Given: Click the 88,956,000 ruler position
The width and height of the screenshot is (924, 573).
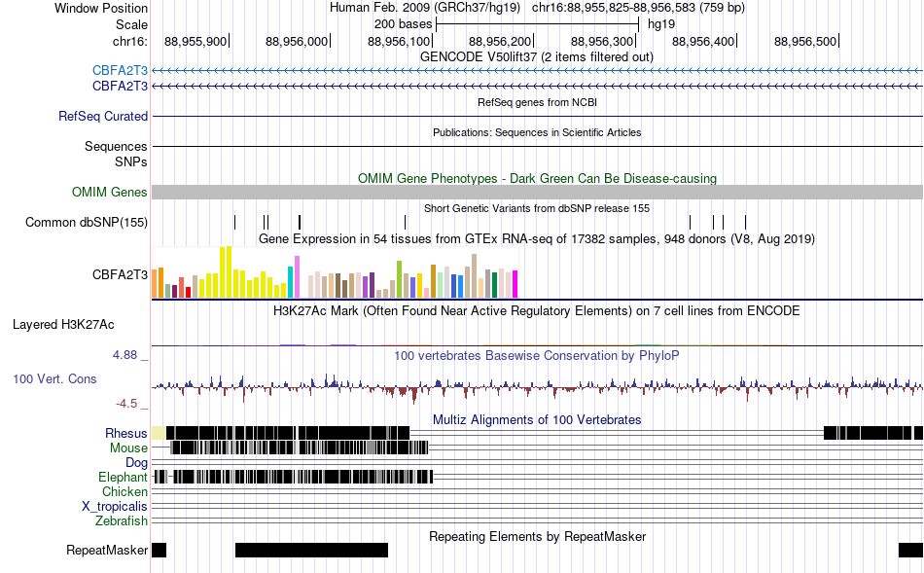Looking at the screenshot, I should 297,41.
